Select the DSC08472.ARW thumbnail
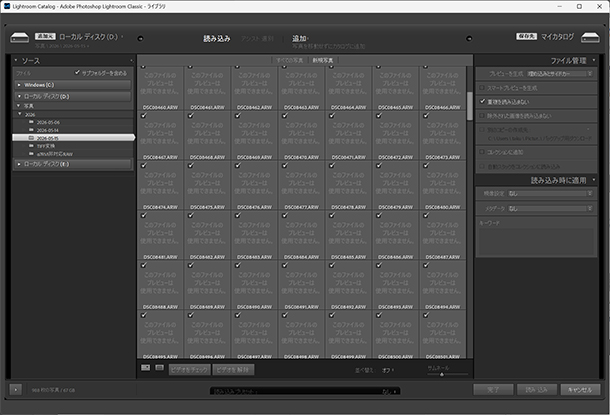610x415 pixels. click(x=396, y=135)
